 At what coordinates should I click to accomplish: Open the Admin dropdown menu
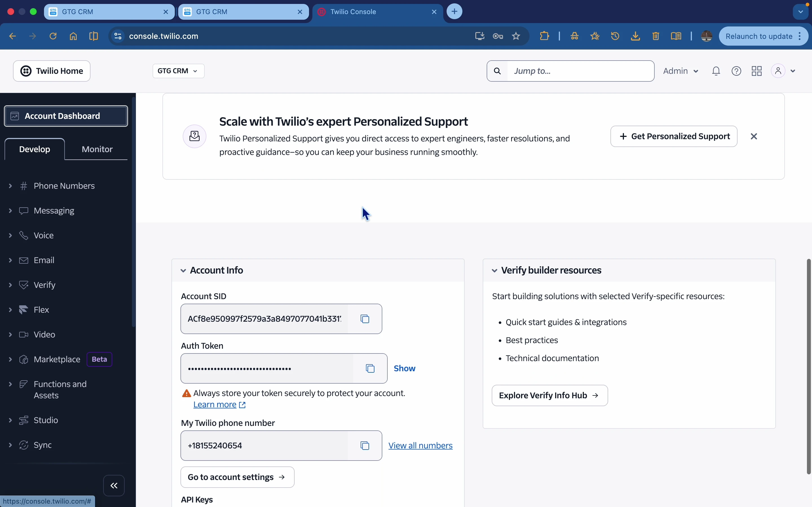[x=681, y=71]
